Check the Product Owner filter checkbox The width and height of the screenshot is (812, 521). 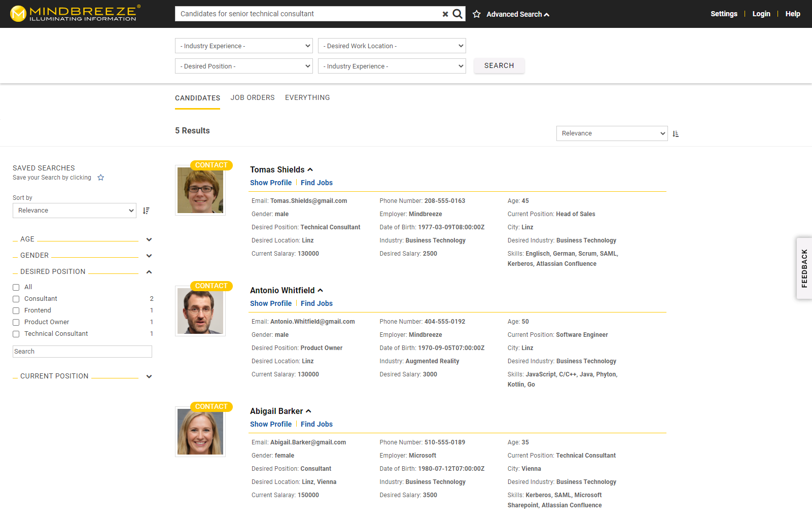16,322
